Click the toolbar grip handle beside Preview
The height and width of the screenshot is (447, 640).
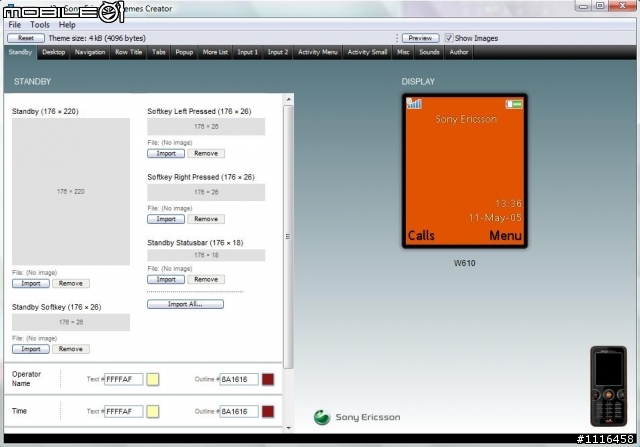pos(397,38)
